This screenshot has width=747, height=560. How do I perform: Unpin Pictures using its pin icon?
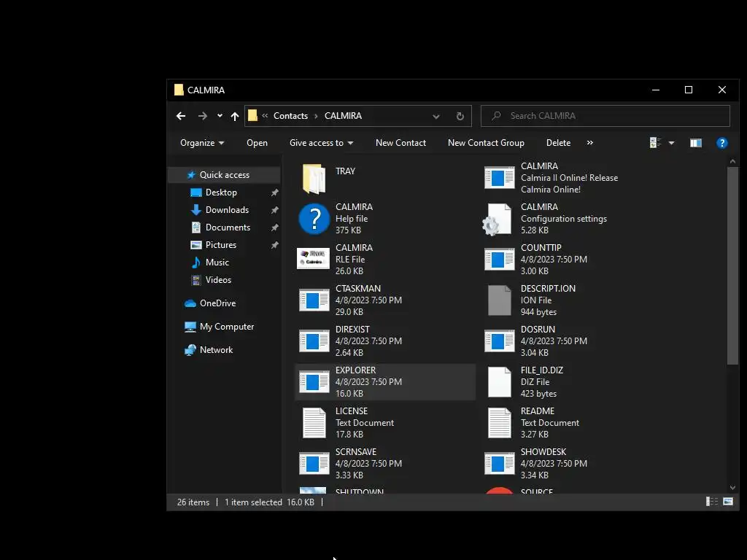[x=274, y=245]
